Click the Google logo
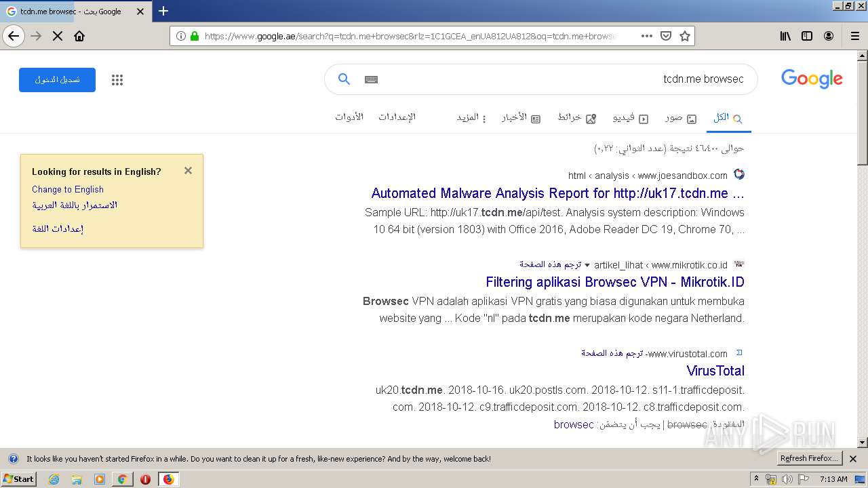Image resolution: width=868 pixels, height=488 pixels. 812,79
